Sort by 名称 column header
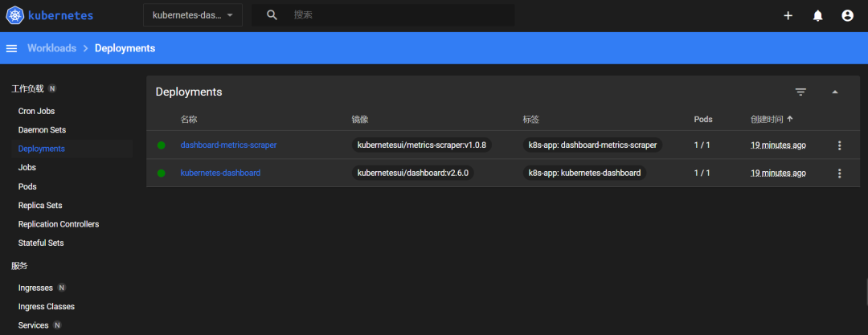The width and height of the screenshot is (868, 335). [x=189, y=120]
